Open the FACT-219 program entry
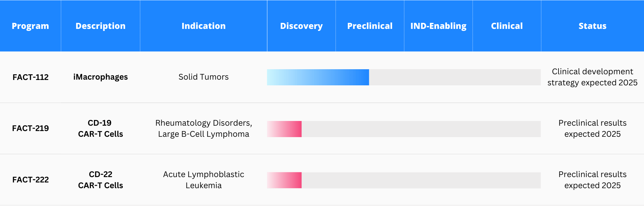The height and width of the screenshot is (209, 644). (31, 128)
